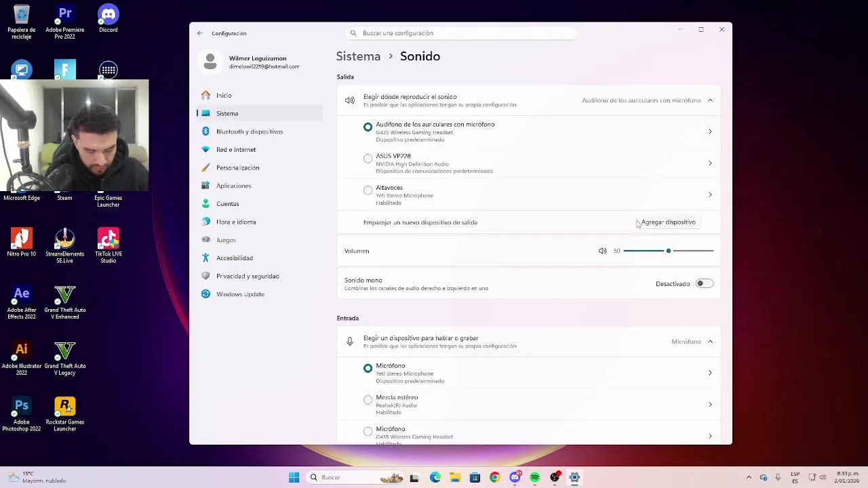The height and width of the screenshot is (488, 868).
Task: Click Agregar dispositivo button
Action: pos(668,222)
